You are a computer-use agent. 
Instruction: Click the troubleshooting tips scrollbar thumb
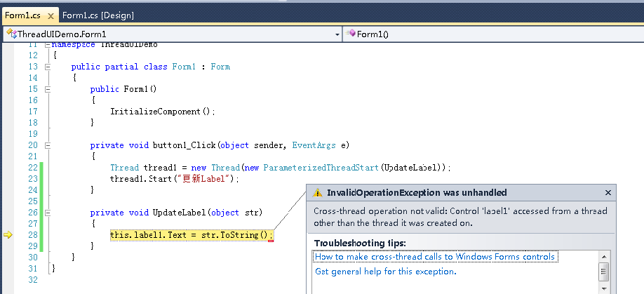click(604, 272)
